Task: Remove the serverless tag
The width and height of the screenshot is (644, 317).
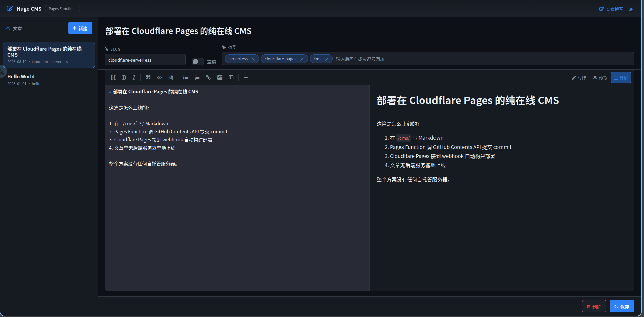Action: pyautogui.click(x=253, y=59)
